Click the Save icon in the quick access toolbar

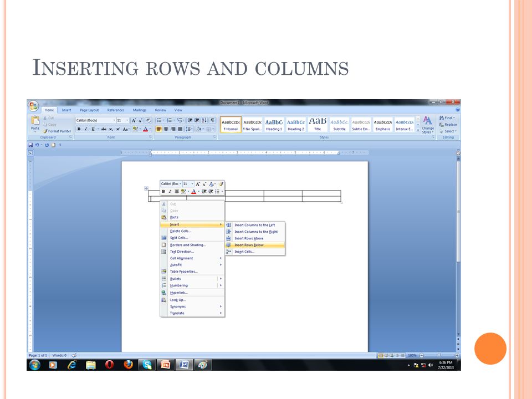point(30,145)
